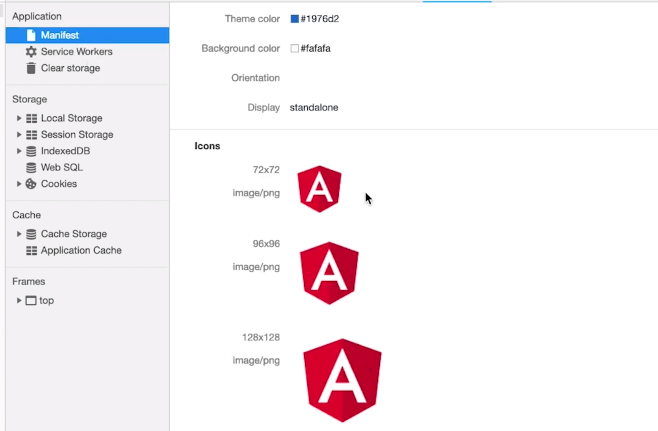Viewport: 658px width, 431px height.
Task: Click the IndexedDB database icon
Action: (x=31, y=151)
